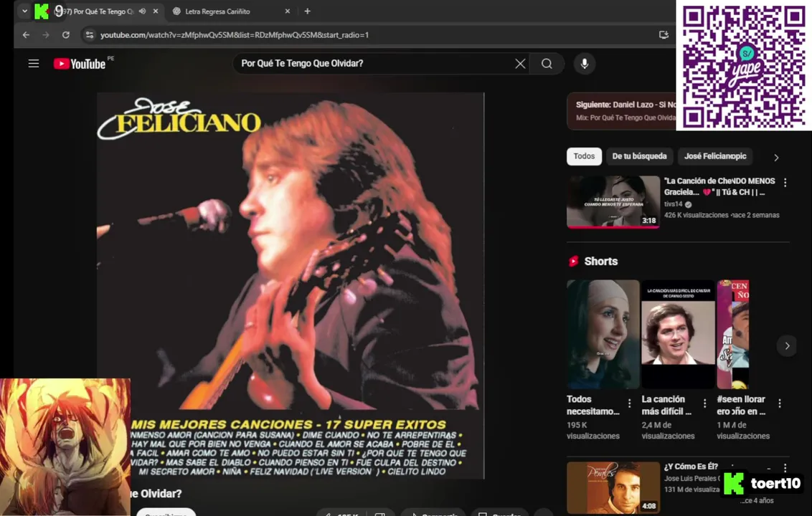The height and width of the screenshot is (516, 812).
Task: Select the Todos filter chip
Action: (584, 156)
